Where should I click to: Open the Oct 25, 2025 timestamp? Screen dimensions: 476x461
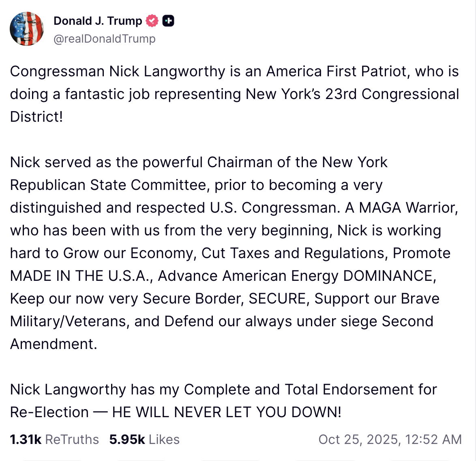(390, 439)
